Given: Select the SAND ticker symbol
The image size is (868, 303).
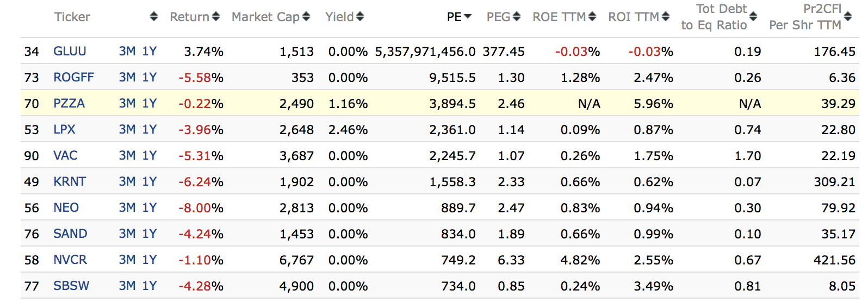Looking at the screenshot, I should tap(70, 234).
